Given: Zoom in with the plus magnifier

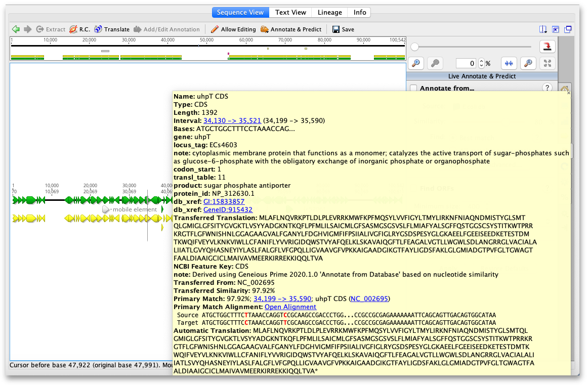Looking at the screenshot, I should point(416,63).
